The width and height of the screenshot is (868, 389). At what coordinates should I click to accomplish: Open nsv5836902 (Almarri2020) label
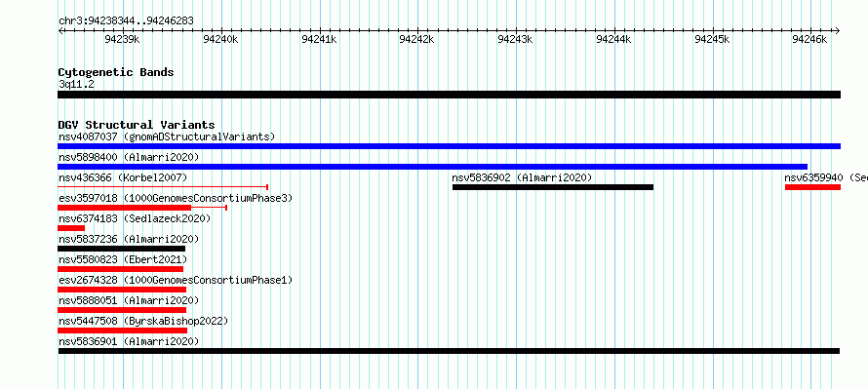coord(522,177)
